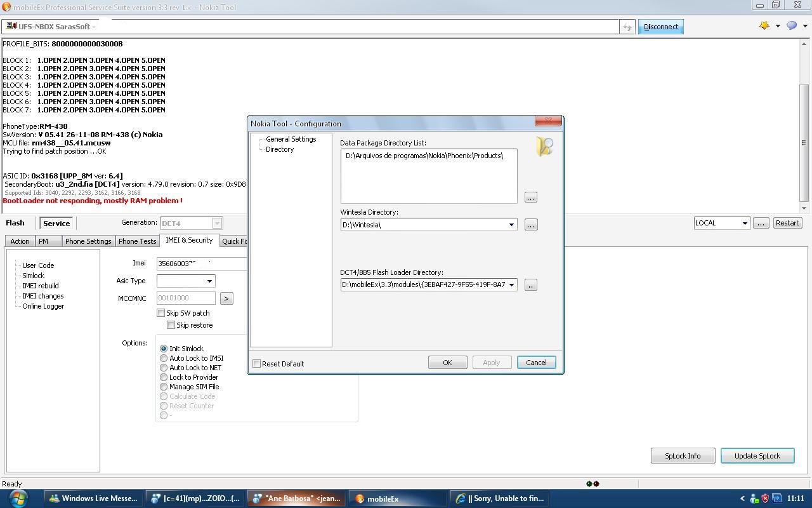Expand the Wintesla Directory combo box
This screenshot has width=812, height=508.
[511, 225]
